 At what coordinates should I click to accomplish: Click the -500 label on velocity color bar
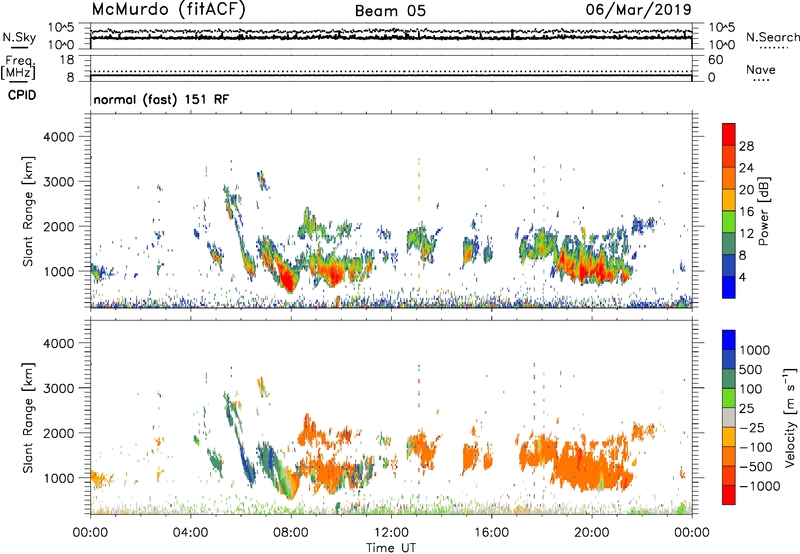pyautogui.click(x=756, y=467)
